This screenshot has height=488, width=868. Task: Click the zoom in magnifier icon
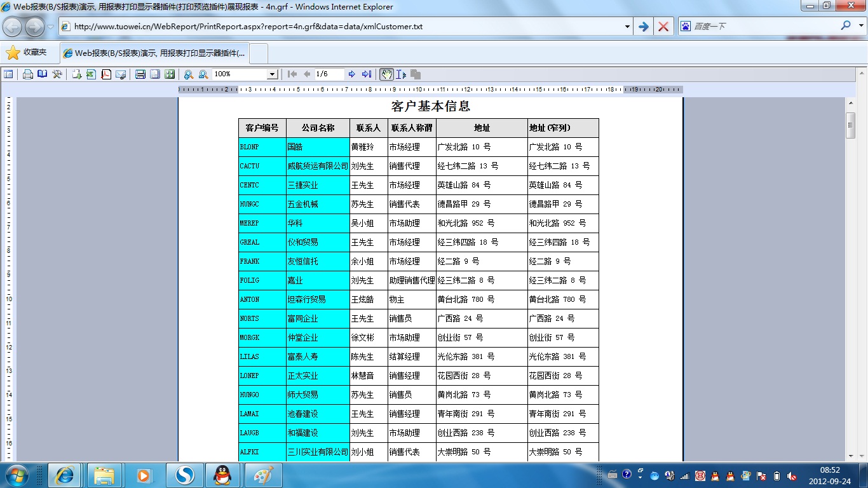189,74
